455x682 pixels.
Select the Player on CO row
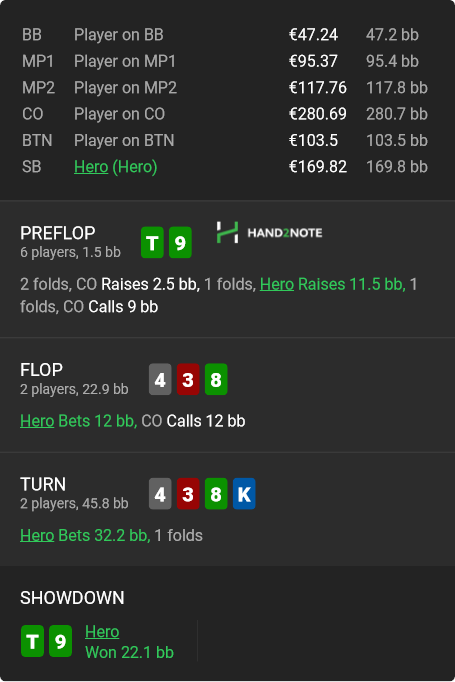225,114
